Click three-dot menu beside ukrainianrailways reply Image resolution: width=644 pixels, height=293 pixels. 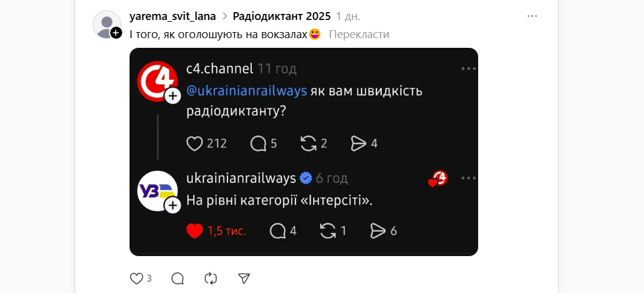click(468, 179)
